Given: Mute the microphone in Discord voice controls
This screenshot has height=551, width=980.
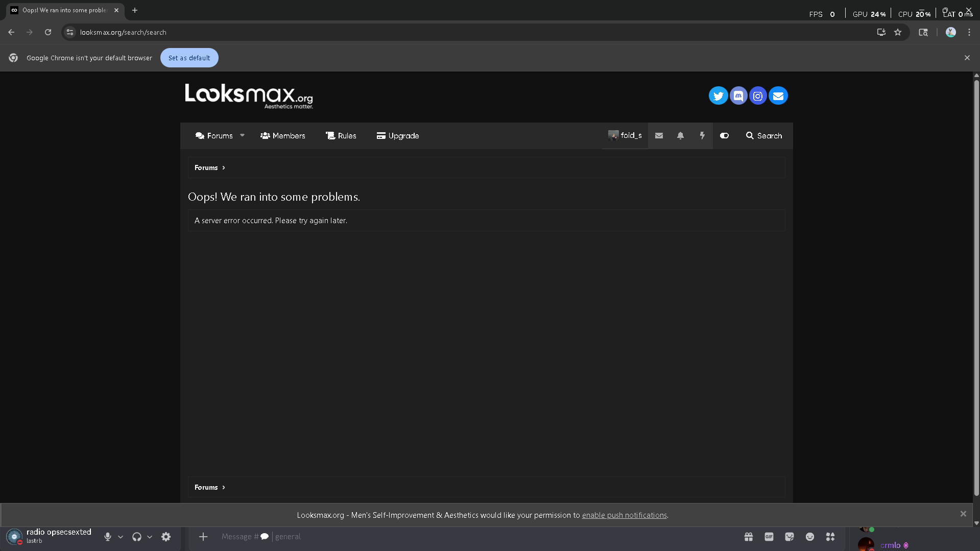Looking at the screenshot, I should pos(107,537).
